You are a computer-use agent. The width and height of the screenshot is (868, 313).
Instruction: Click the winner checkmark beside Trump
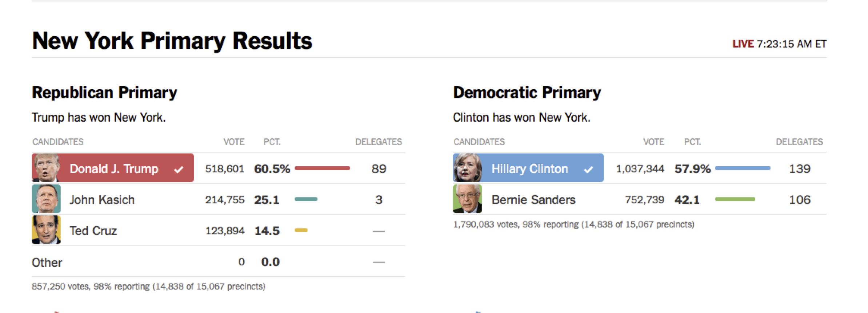pyautogui.click(x=179, y=169)
